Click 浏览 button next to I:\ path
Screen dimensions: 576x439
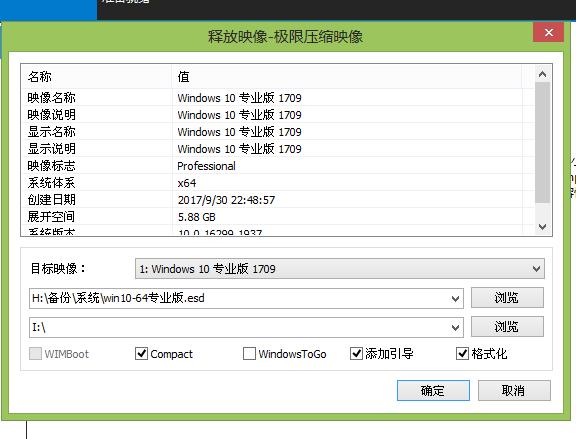507,327
